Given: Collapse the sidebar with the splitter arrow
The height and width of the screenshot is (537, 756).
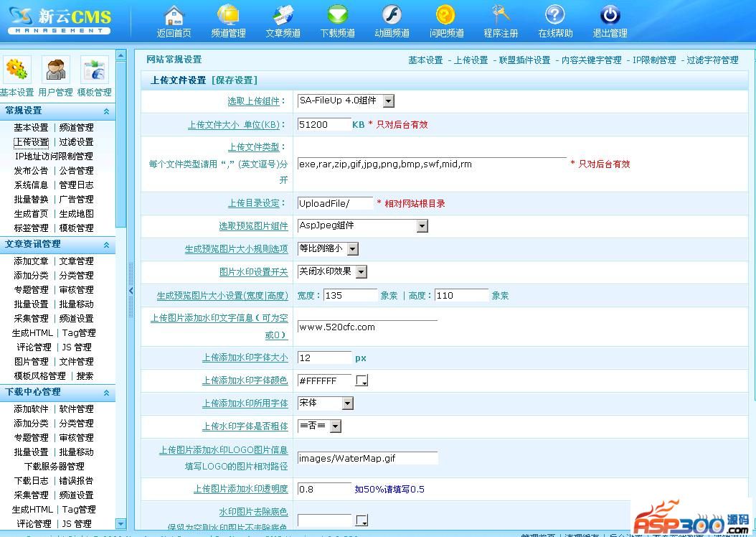Looking at the screenshot, I should (131, 291).
